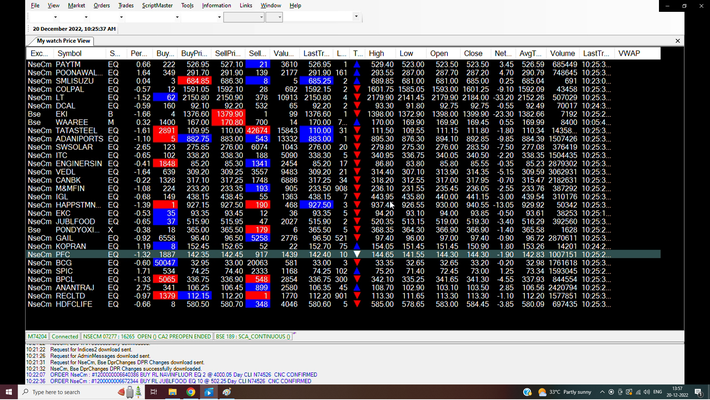Open Task View on the taskbar

click(x=154, y=392)
